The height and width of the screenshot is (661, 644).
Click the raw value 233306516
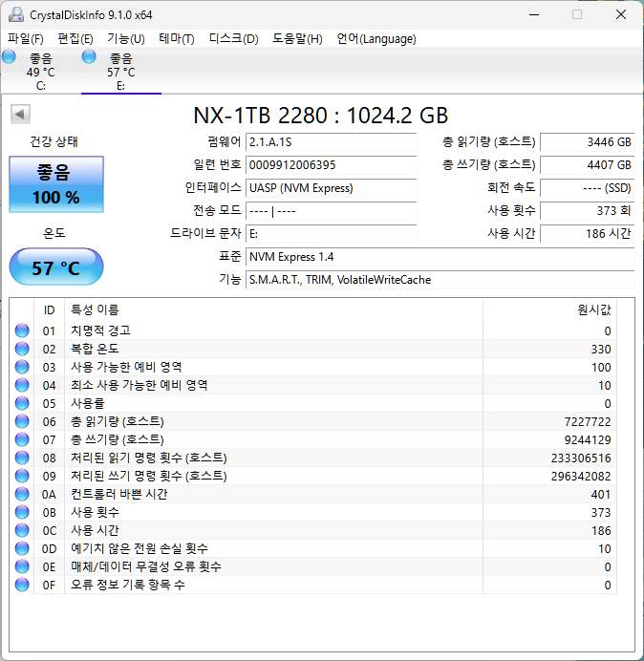[x=581, y=458]
